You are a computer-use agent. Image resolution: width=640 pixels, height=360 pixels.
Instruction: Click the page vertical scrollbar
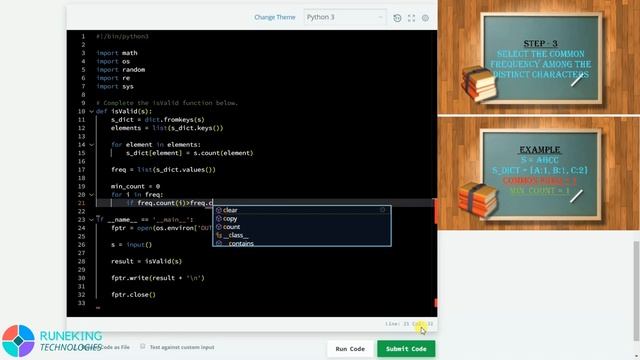[636, 291]
